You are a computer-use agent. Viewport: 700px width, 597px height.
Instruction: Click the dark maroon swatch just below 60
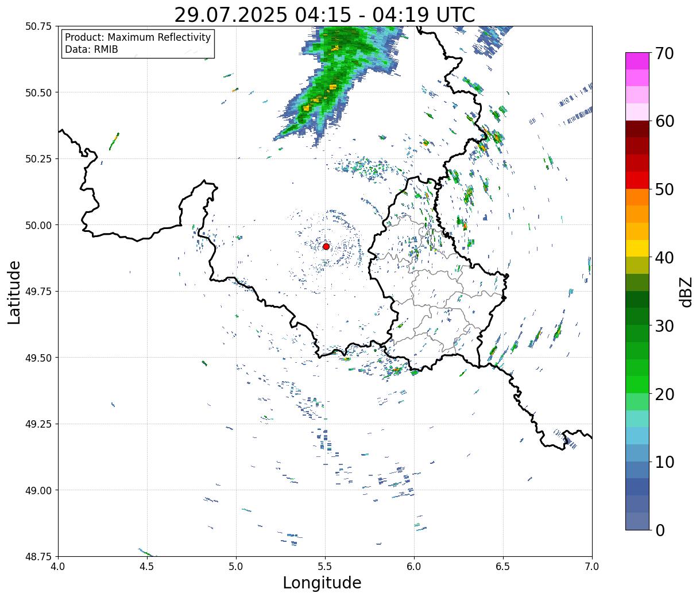pyautogui.click(x=637, y=129)
